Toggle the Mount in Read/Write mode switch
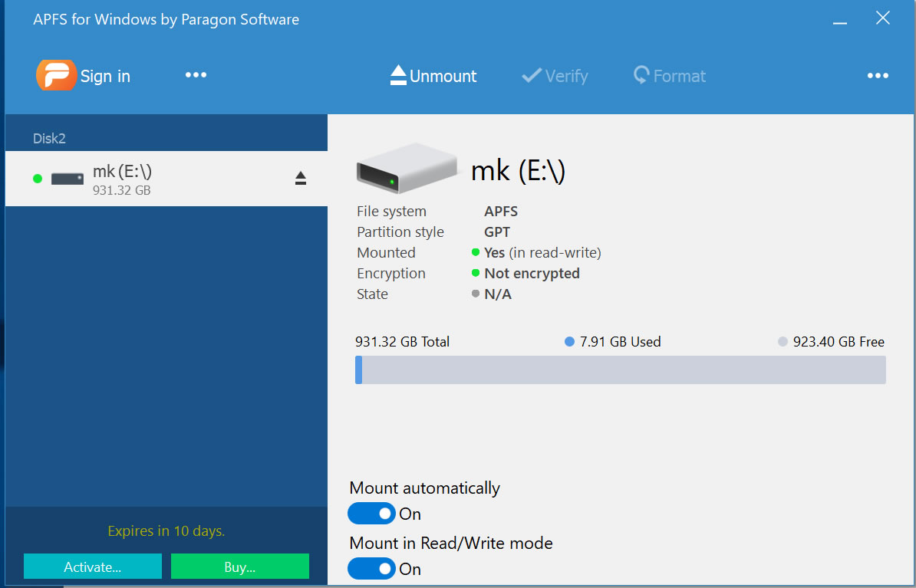Viewport: 916px width, 588px height. (371, 569)
